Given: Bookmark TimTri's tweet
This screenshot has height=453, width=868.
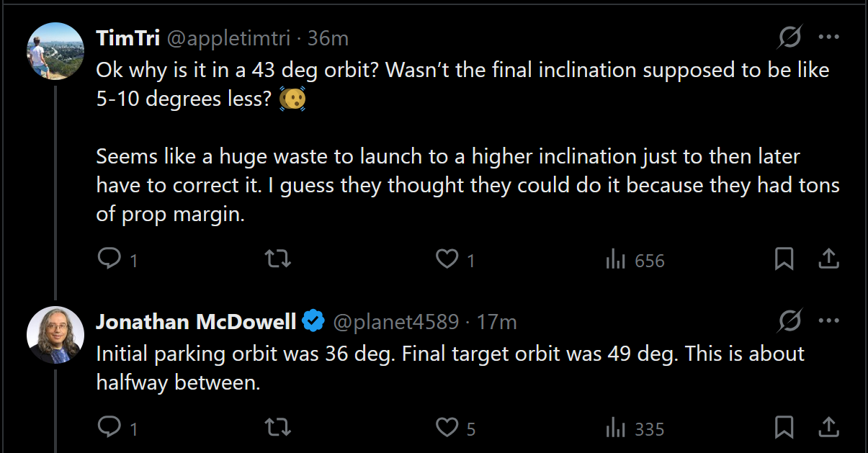Looking at the screenshot, I should pos(784,259).
